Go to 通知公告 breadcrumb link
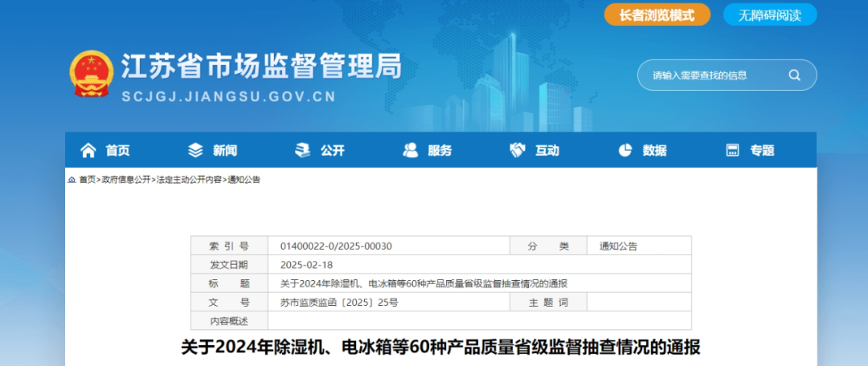Screen dimensions: 868x366 [244, 180]
